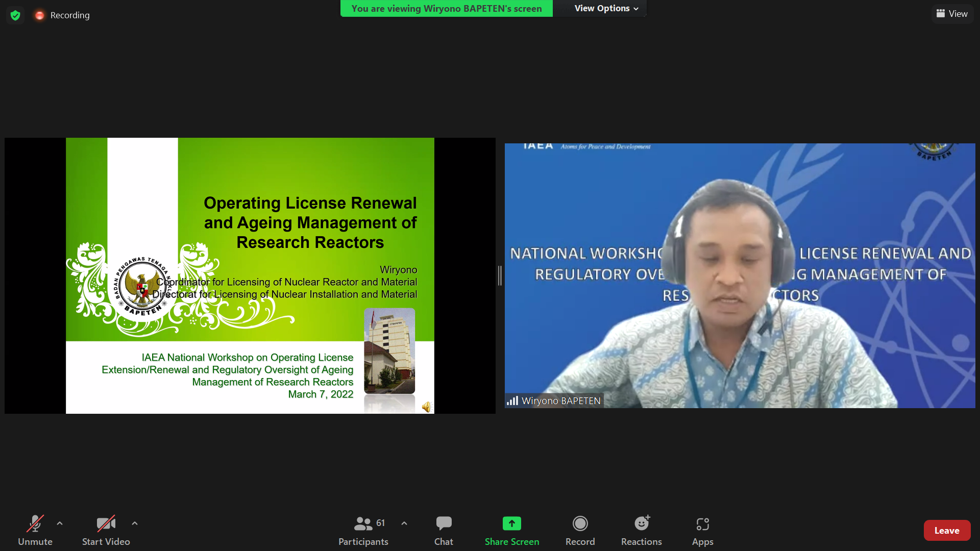Click the green encryption shield icon
The image size is (980, 551).
(x=15, y=15)
